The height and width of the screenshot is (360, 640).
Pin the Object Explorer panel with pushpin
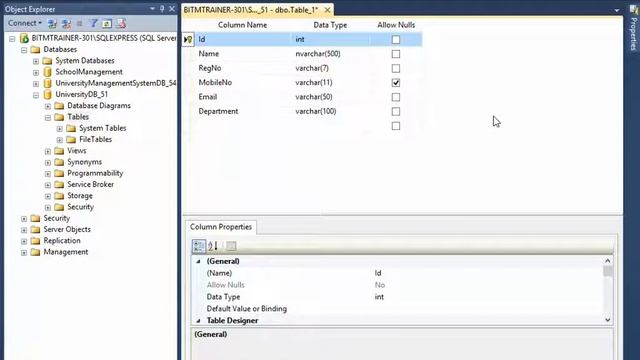162,9
